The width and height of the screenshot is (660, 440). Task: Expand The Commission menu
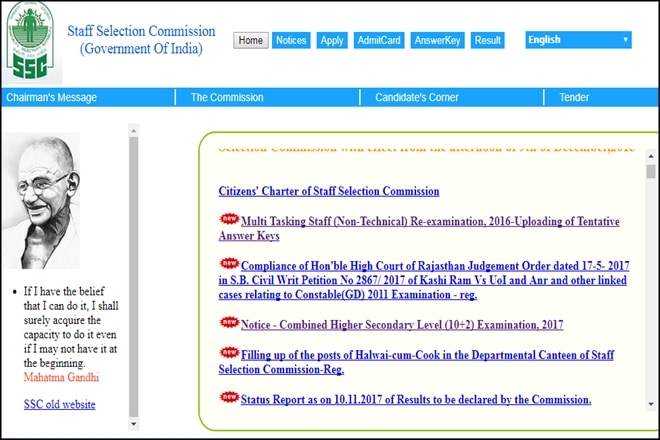pos(227,97)
